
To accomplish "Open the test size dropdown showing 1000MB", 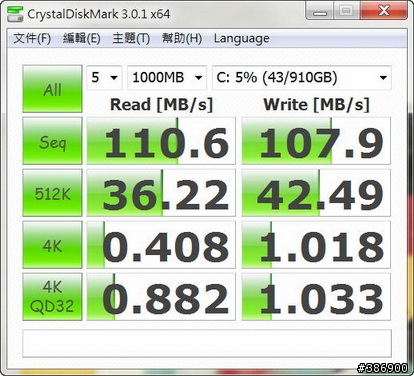I will pos(167,78).
